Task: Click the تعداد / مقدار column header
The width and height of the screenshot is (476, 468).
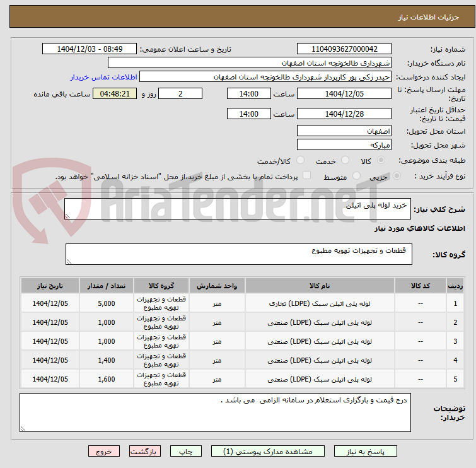Action: click(107, 286)
